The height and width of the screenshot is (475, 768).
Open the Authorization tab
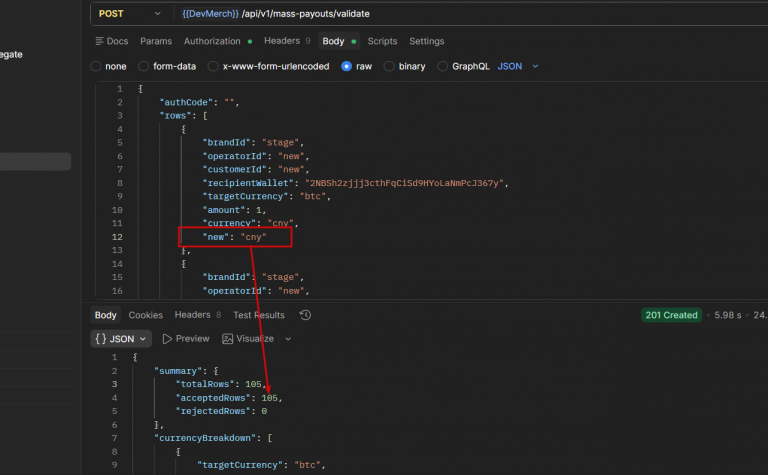(217, 41)
